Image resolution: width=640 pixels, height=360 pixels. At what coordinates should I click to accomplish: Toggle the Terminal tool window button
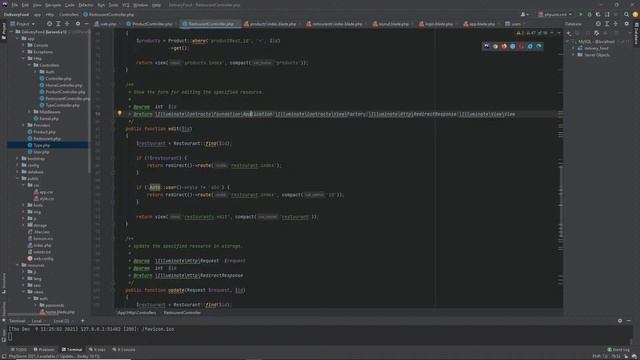click(x=72, y=349)
